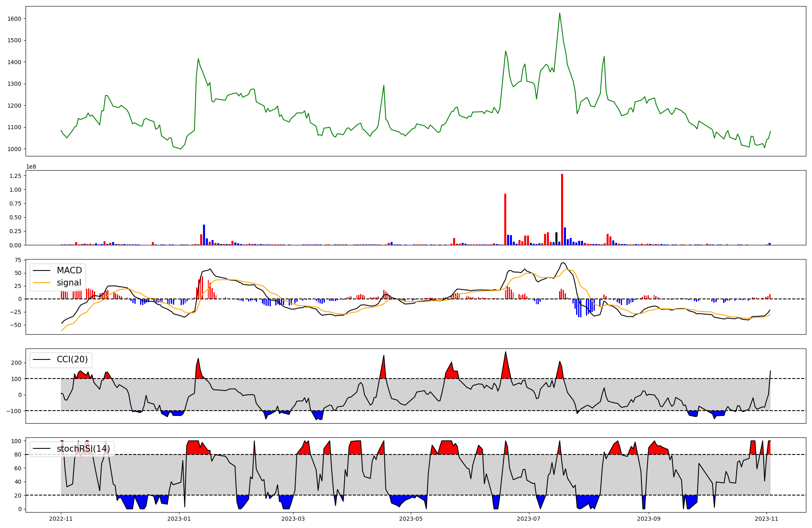The width and height of the screenshot is (812, 528).
Task: Click the orange signal legend entry
Action: [69, 283]
